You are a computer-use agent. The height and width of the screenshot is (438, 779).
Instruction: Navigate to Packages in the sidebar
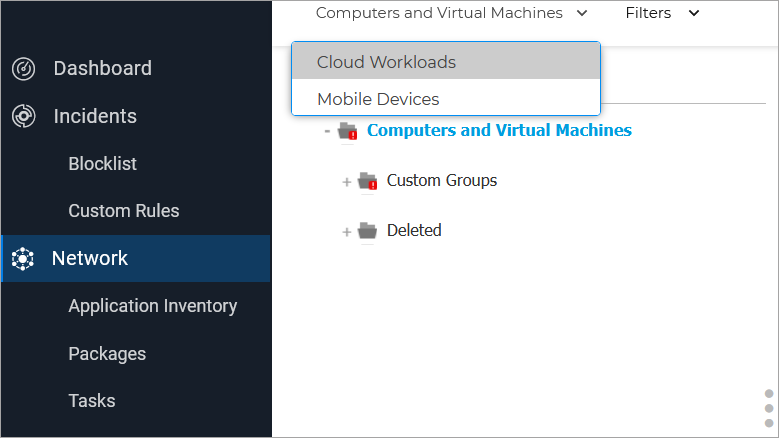[107, 354]
